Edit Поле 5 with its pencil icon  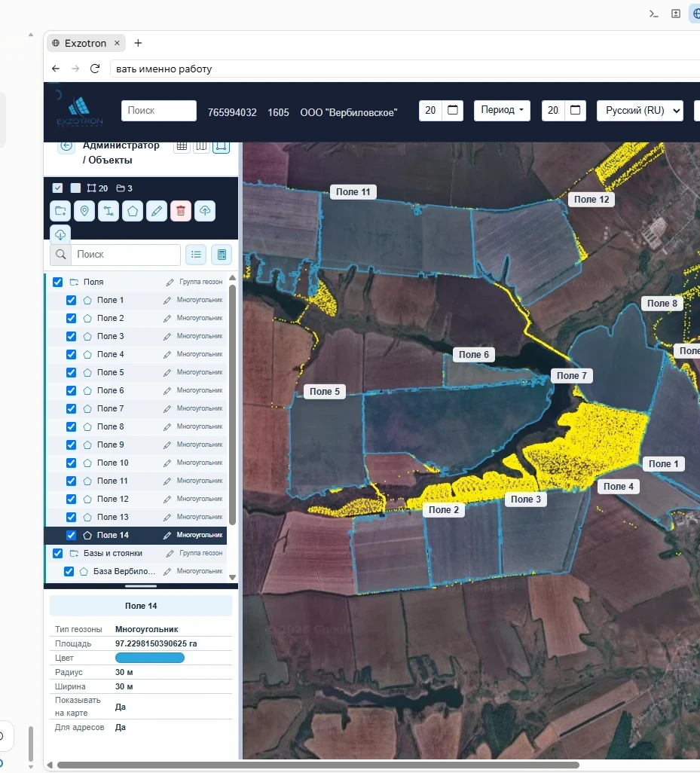(167, 373)
